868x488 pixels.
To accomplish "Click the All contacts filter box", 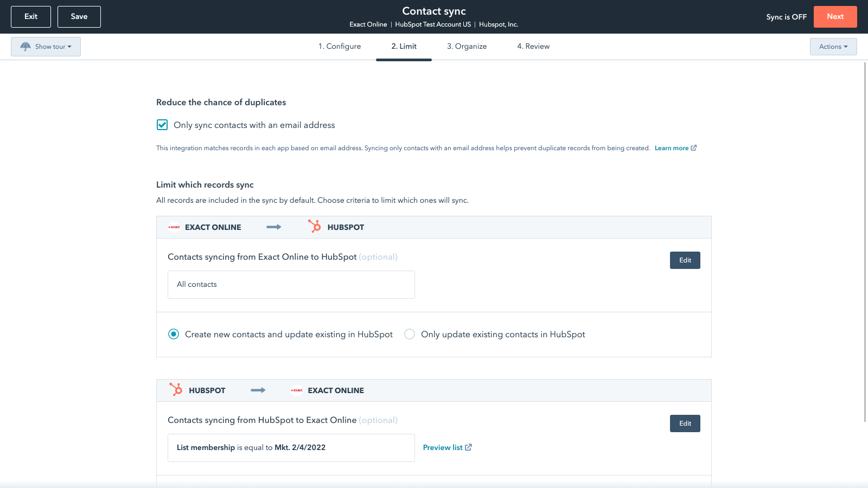I will point(291,285).
